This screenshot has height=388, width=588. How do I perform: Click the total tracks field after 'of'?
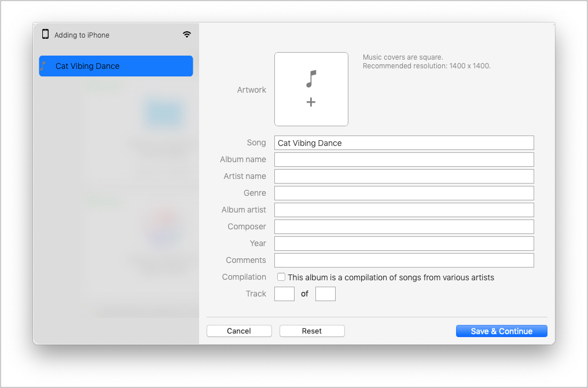click(325, 294)
